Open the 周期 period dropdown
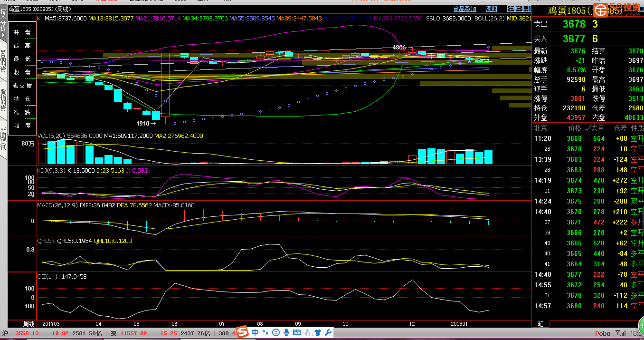Viewport: 644px width, 340px height. pos(491,9)
